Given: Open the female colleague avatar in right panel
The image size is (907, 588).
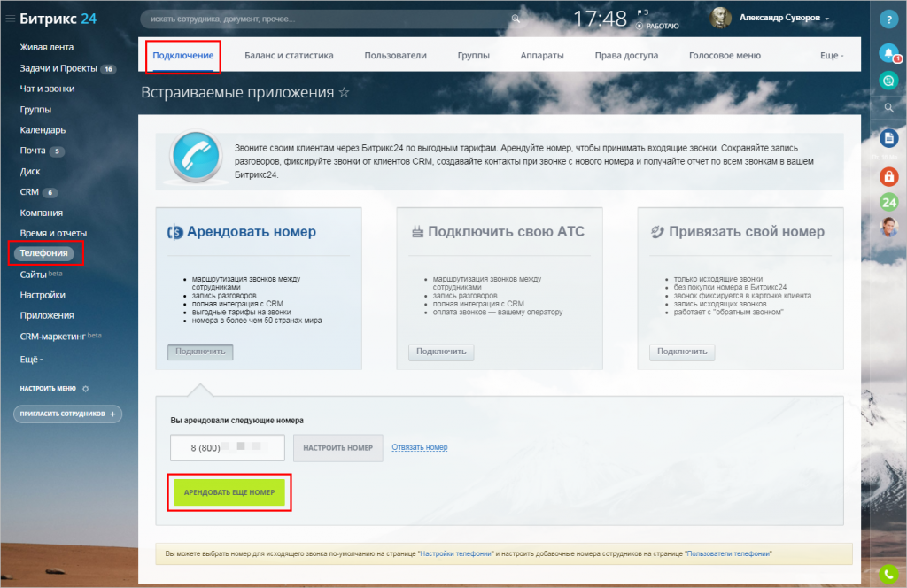Looking at the screenshot, I should [x=888, y=227].
